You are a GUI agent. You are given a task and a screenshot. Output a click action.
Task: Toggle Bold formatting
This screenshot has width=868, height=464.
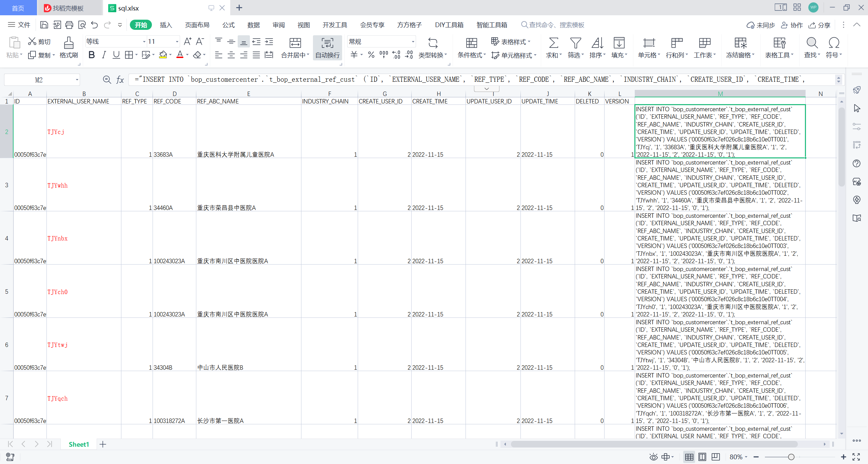click(x=91, y=55)
